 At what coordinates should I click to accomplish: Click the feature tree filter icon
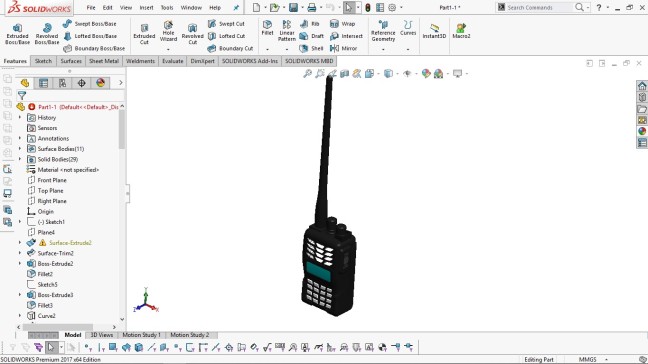22,96
